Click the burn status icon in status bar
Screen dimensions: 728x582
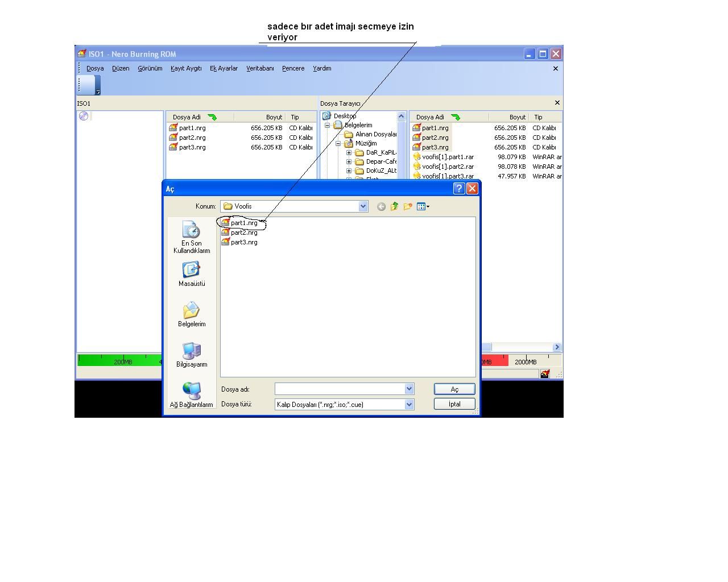coord(545,373)
